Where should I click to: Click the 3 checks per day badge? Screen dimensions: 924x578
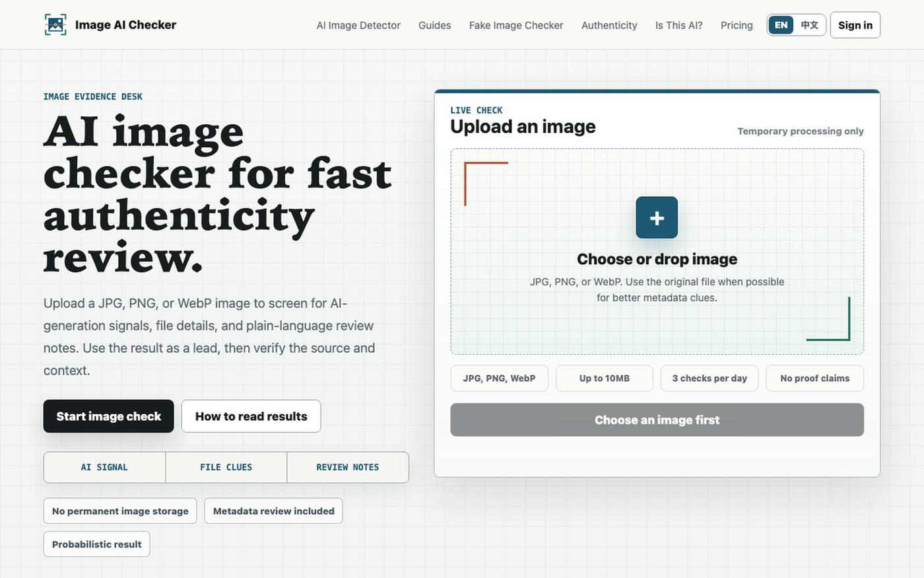pyautogui.click(x=709, y=378)
